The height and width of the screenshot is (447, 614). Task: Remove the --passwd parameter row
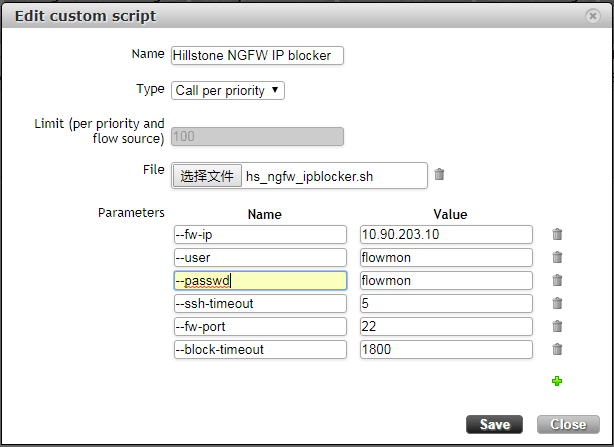[x=558, y=280]
